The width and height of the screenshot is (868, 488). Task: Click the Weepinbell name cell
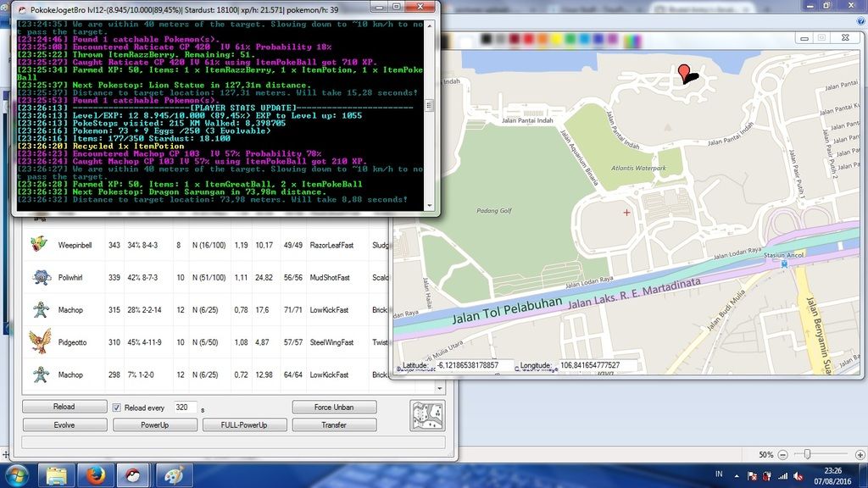click(75, 245)
